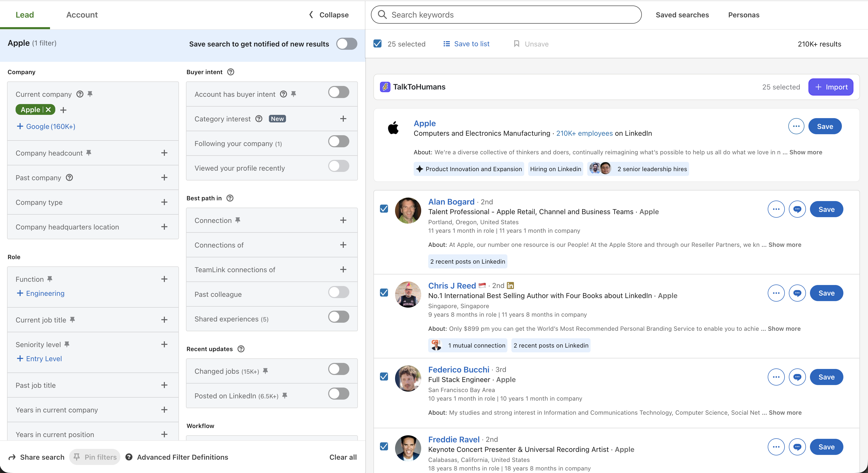Screen dimensions: 868x473
Task: Toggle Posted on LinkedIn filter
Action: coord(339,394)
